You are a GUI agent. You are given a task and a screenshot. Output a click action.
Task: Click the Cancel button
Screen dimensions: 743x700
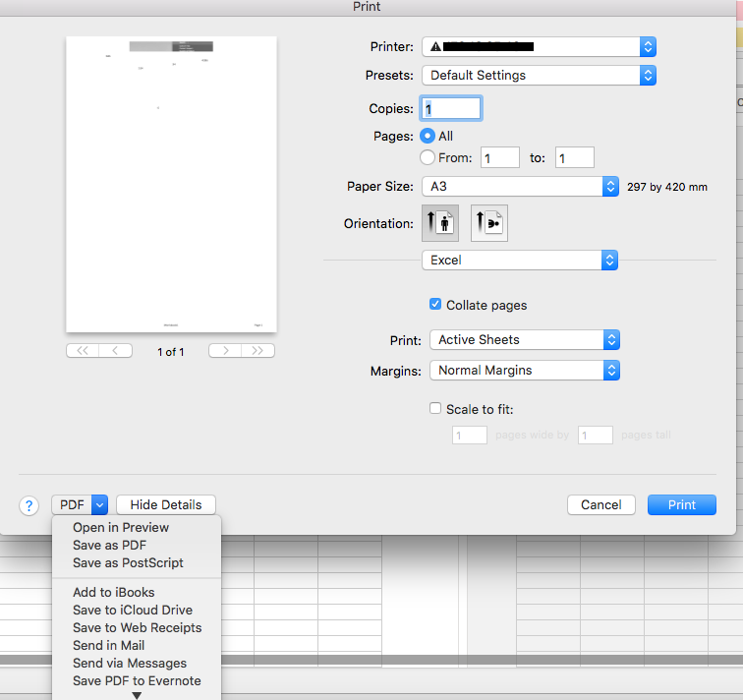pos(600,504)
